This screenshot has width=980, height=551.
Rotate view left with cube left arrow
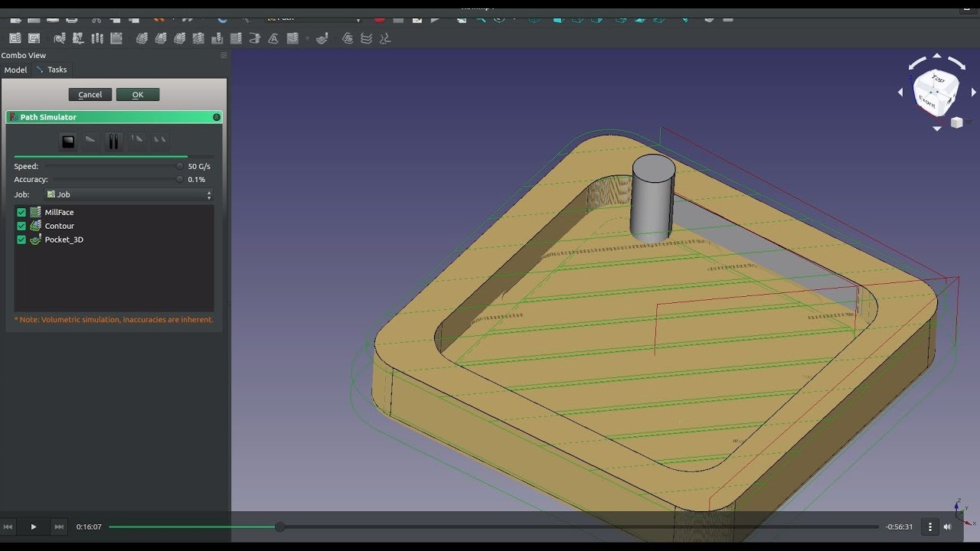(901, 92)
